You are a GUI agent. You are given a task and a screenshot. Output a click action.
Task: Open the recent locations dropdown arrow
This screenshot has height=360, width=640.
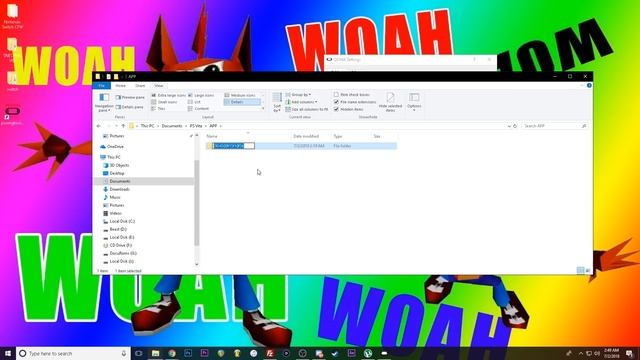(x=116, y=126)
